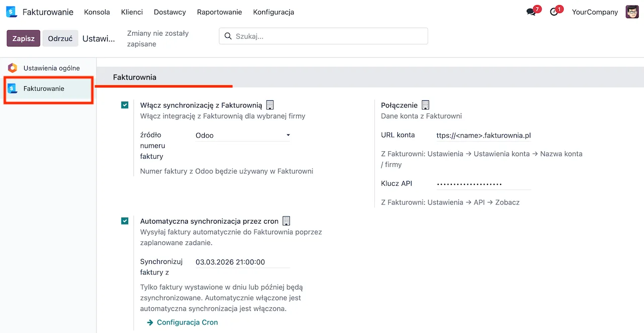The width and height of the screenshot is (644, 333).
Task: Click the enterprise icon beside Włącz synchronizację label
Action: tap(270, 104)
